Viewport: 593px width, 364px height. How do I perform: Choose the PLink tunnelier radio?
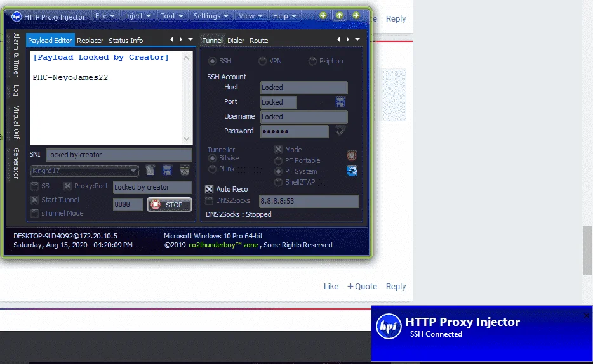click(212, 169)
